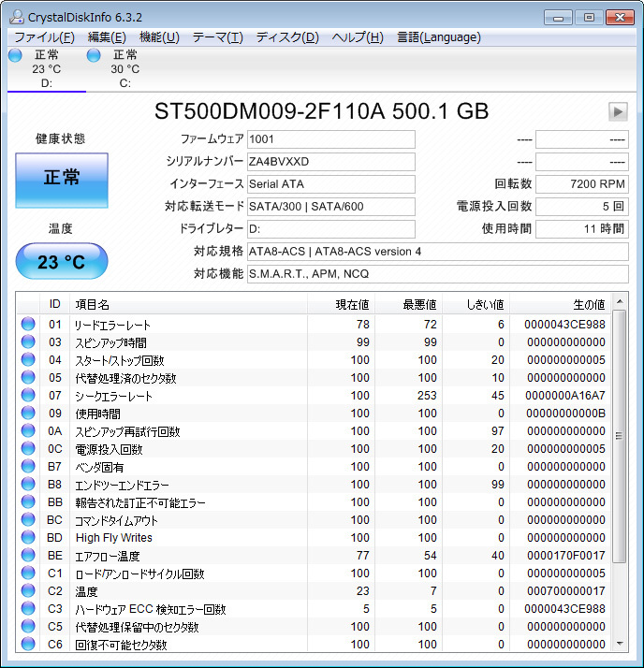Click the 正常 health status button
This screenshot has height=668, width=644.
(x=62, y=181)
